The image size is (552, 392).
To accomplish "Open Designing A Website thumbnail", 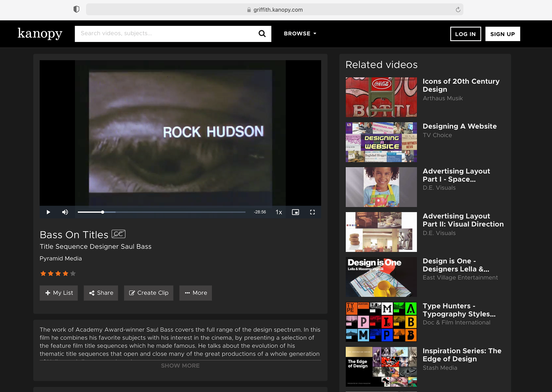I will (381, 142).
